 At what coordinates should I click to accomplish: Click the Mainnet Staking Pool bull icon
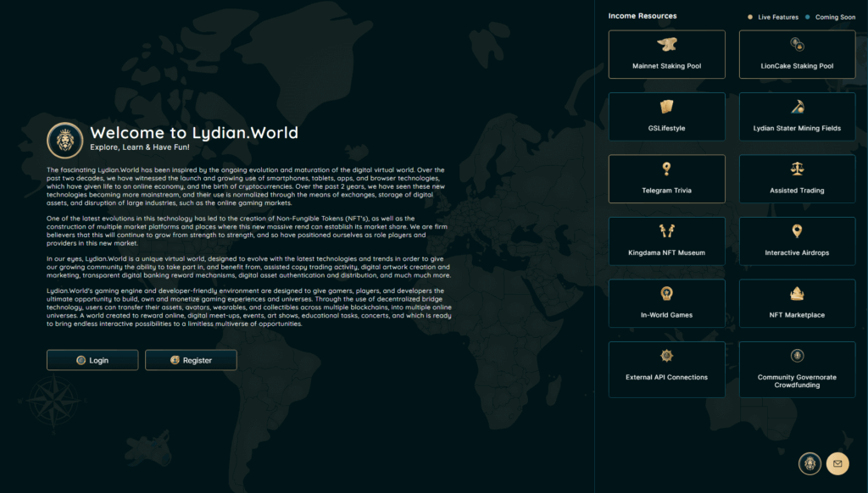tap(666, 44)
